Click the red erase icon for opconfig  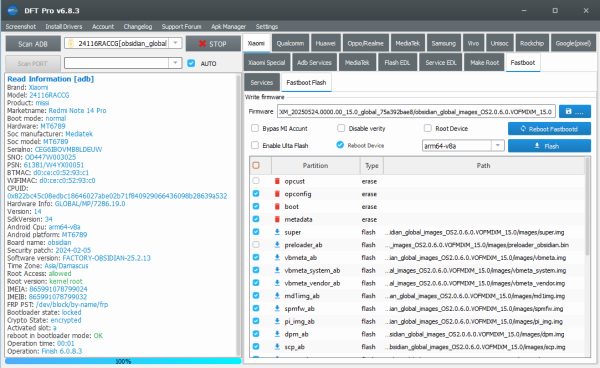pos(277,194)
